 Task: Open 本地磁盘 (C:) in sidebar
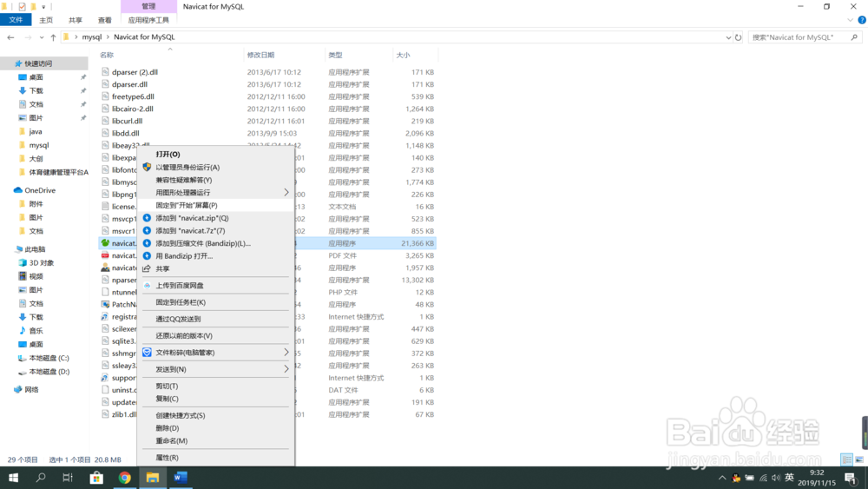pyautogui.click(x=49, y=359)
